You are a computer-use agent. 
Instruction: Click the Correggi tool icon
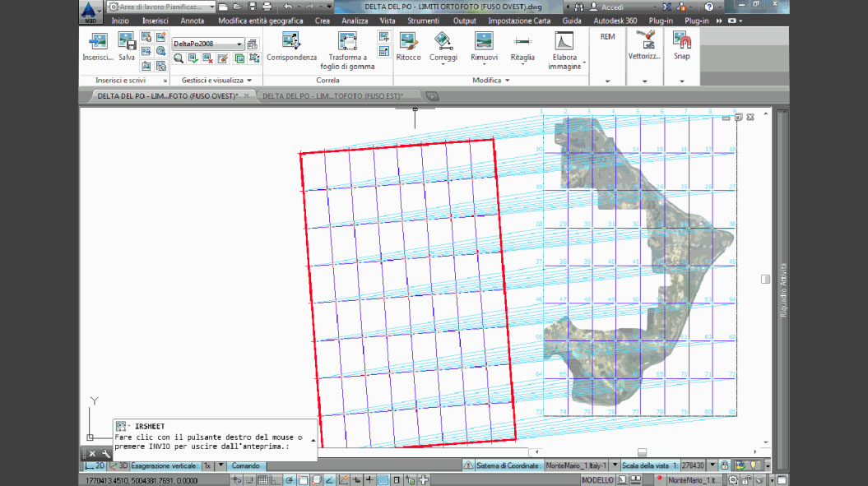pos(443,41)
